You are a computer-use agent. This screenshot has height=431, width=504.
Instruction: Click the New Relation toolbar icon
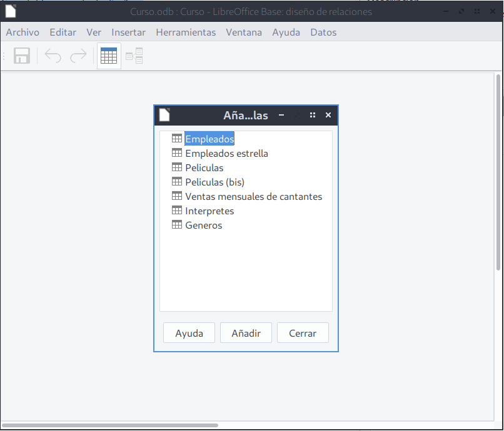pyautogui.click(x=134, y=56)
